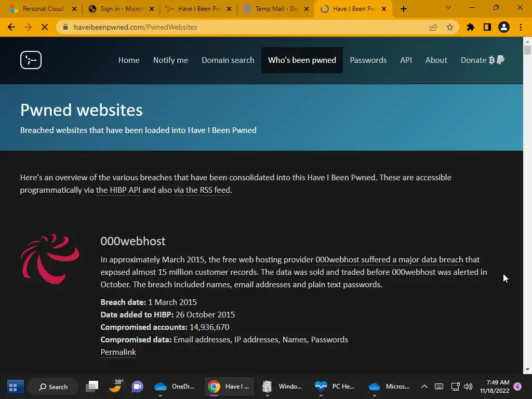Open the Passwords navigation item
Image resolution: width=532 pixels, height=399 pixels.
coord(368,60)
